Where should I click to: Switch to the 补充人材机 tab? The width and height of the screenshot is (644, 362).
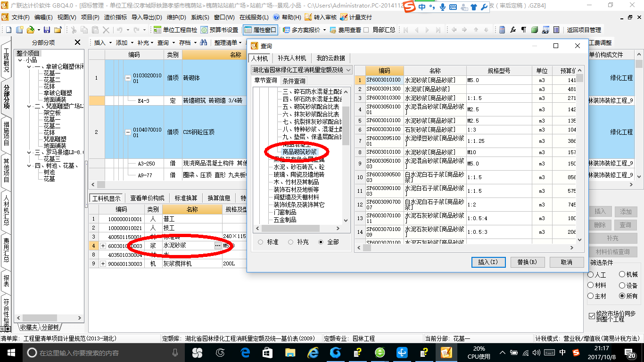pyautogui.click(x=292, y=58)
